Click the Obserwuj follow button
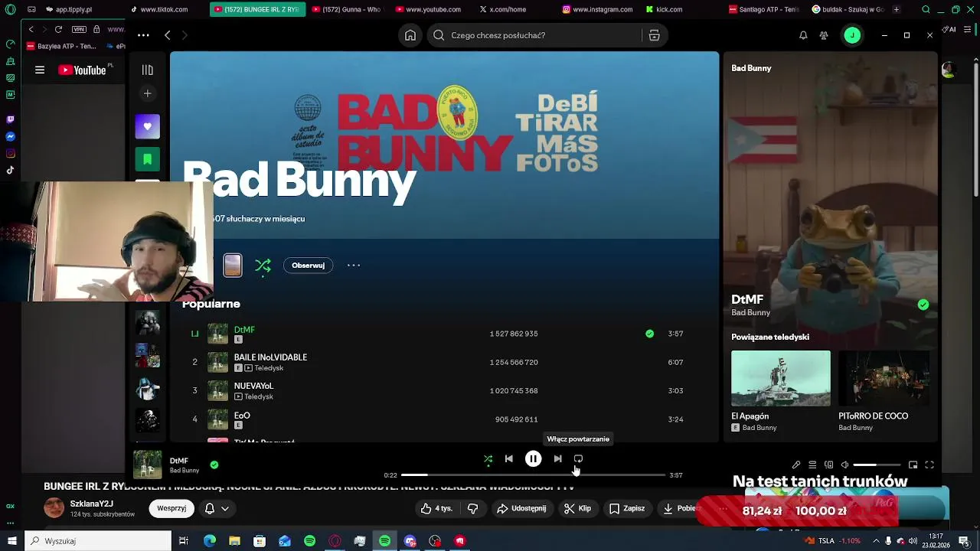The height and width of the screenshot is (551, 980). pos(308,266)
